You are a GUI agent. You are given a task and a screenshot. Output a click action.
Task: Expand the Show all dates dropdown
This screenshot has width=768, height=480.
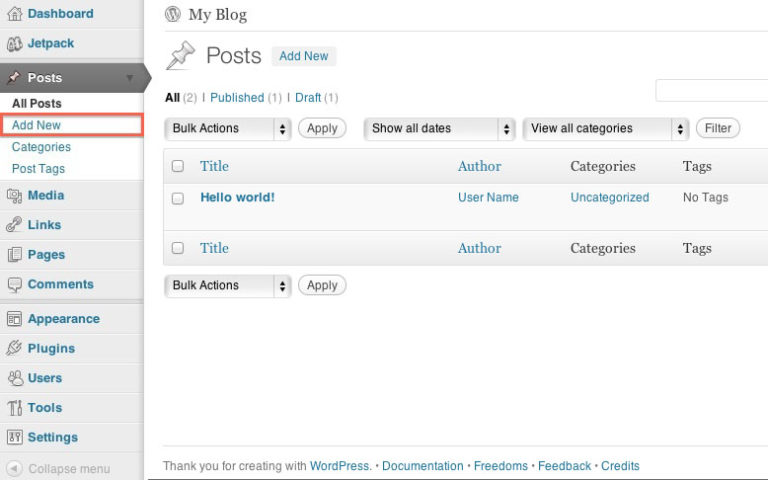[x=439, y=129]
